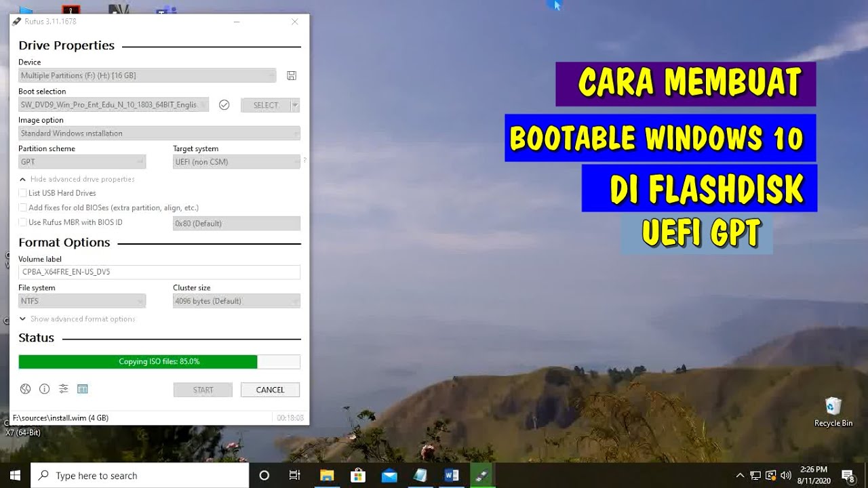
Task: Click the Copying ISO files progress bar
Action: [x=159, y=361]
